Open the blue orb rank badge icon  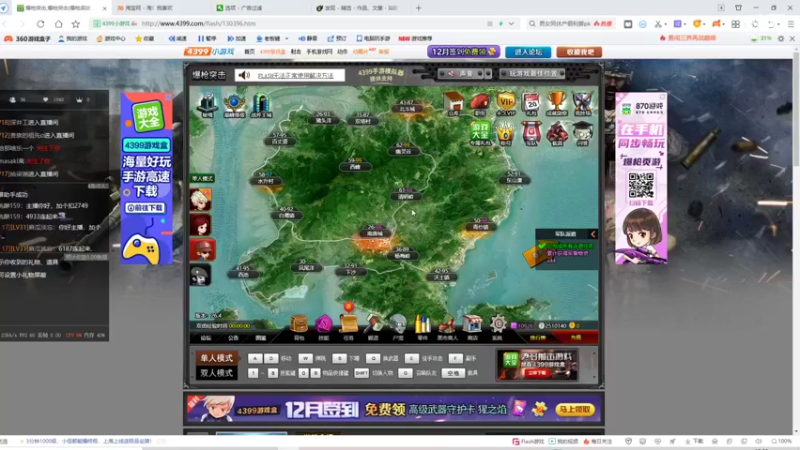(x=234, y=104)
